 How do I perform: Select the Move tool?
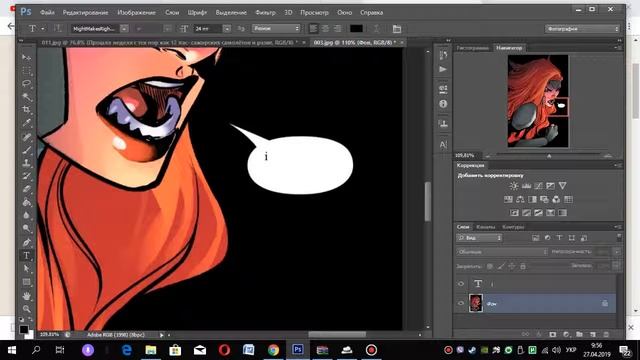tap(27, 58)
